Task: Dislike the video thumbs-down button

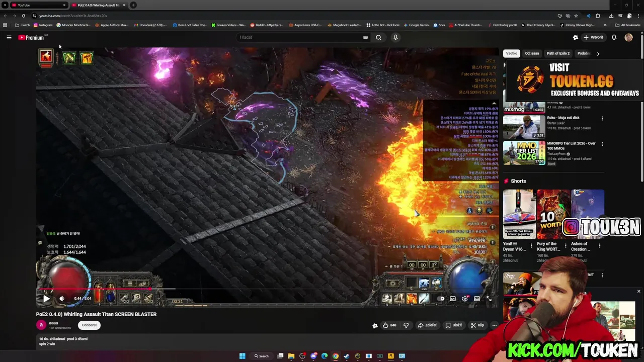Action: (x=406, y=325)
